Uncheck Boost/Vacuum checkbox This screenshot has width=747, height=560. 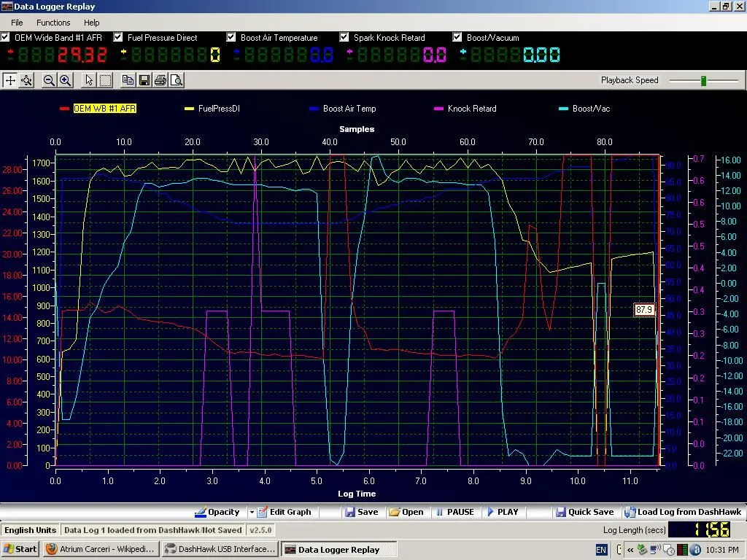(457, 37)
